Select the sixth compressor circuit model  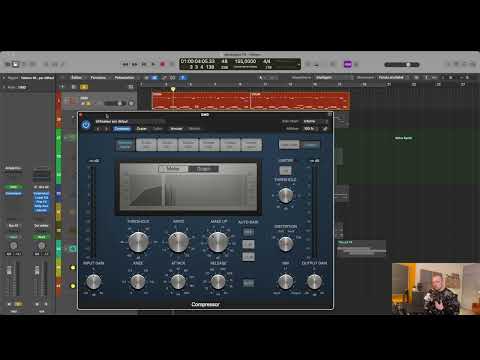(x=230, y=145)
